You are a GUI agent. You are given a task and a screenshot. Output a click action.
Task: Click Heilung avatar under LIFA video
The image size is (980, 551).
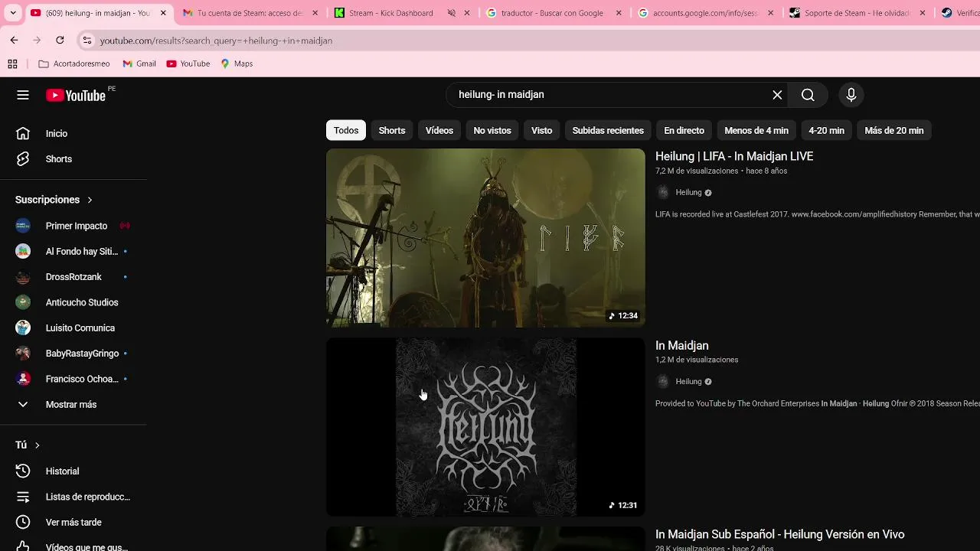click(x=663, y=192)
